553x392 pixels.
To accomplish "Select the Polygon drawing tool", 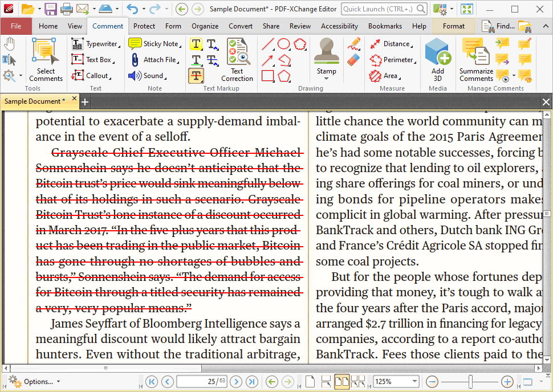I will point(284,76).
